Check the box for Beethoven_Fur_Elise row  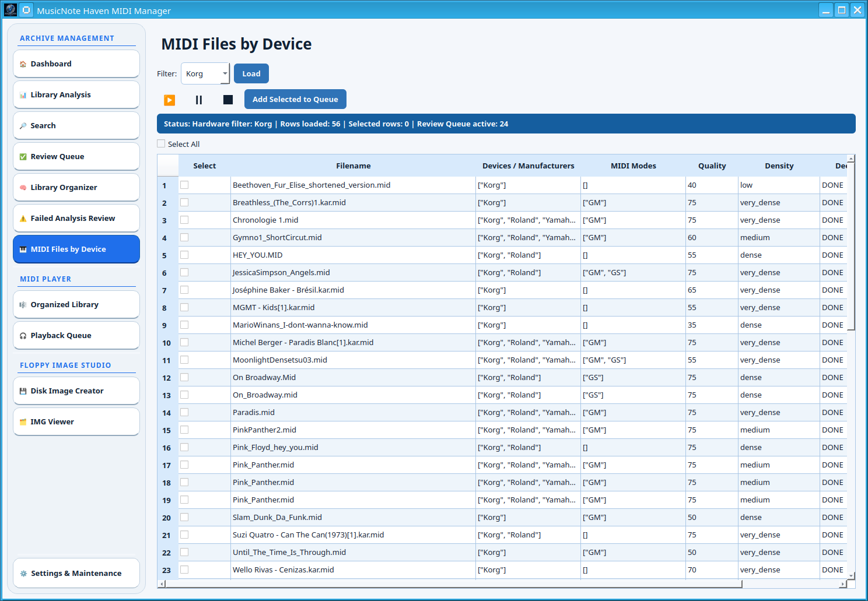tap(184, 185)
